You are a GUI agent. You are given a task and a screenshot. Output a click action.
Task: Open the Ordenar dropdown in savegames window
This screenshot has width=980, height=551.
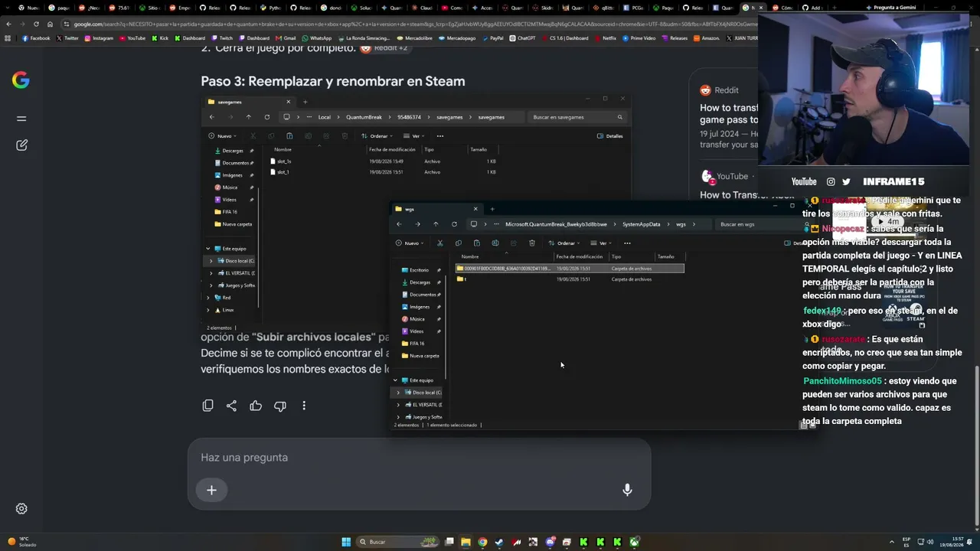(377, 136)
